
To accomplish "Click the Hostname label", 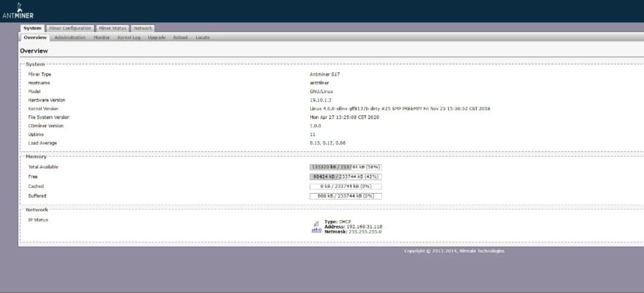I will [39, 83].
